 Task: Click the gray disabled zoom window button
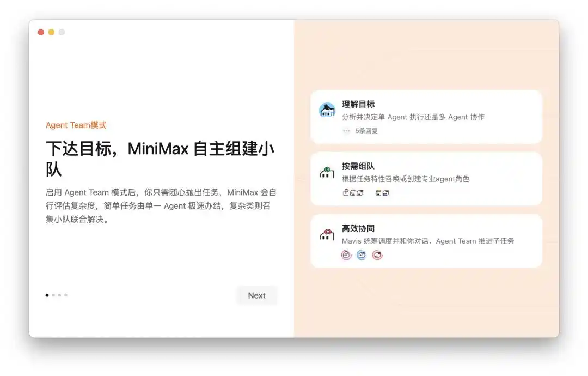pyautogui.click(x=62, y=32)
